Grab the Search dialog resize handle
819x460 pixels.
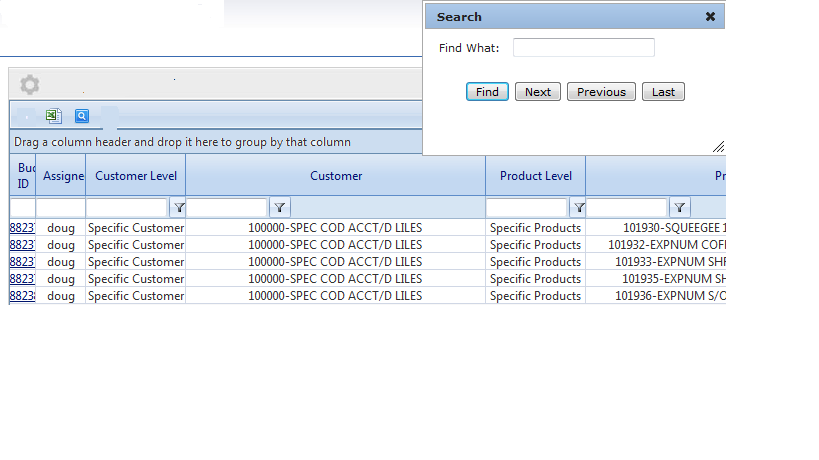click(718, 147)
